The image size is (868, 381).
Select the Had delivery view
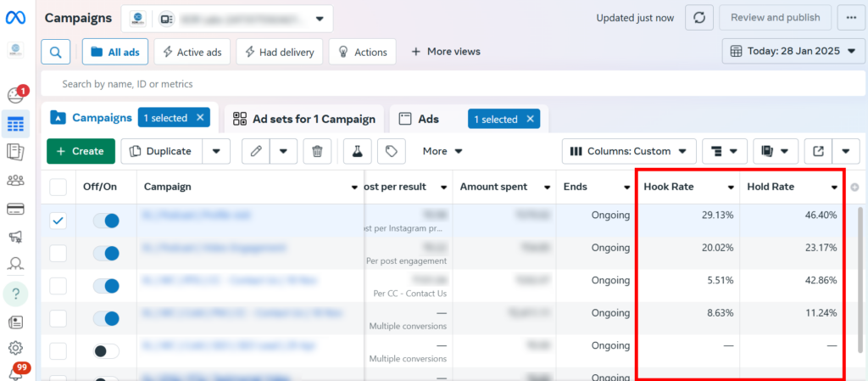tap(280, 52)
